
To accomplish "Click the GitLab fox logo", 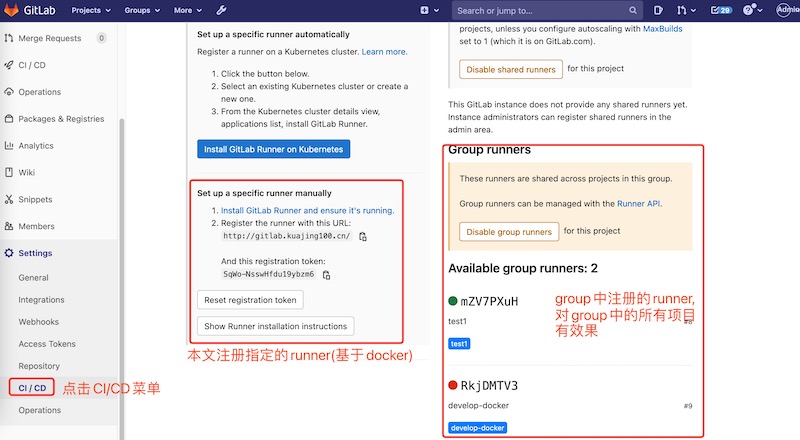I will click(11, 10).
